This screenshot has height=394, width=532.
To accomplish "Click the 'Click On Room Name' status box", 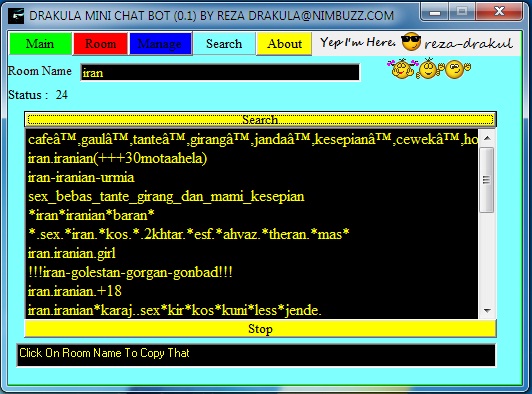I will (256, 355).
